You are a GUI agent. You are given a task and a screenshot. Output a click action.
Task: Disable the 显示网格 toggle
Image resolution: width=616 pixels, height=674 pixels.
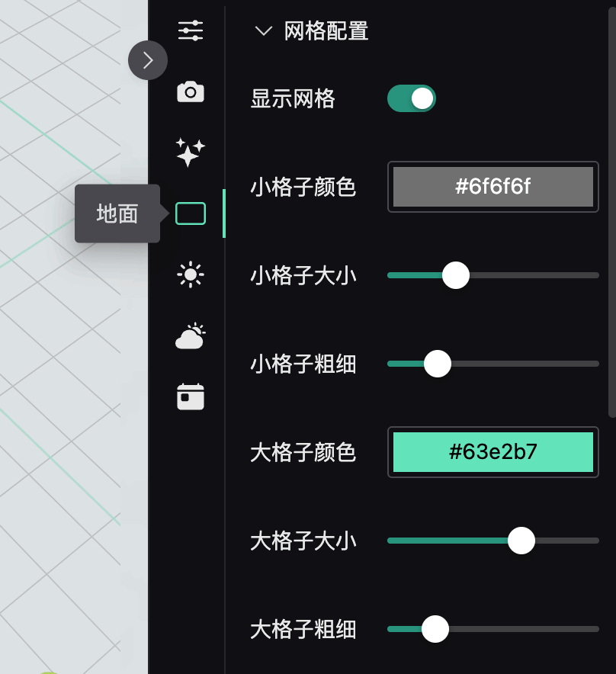[x=411, y=98]
